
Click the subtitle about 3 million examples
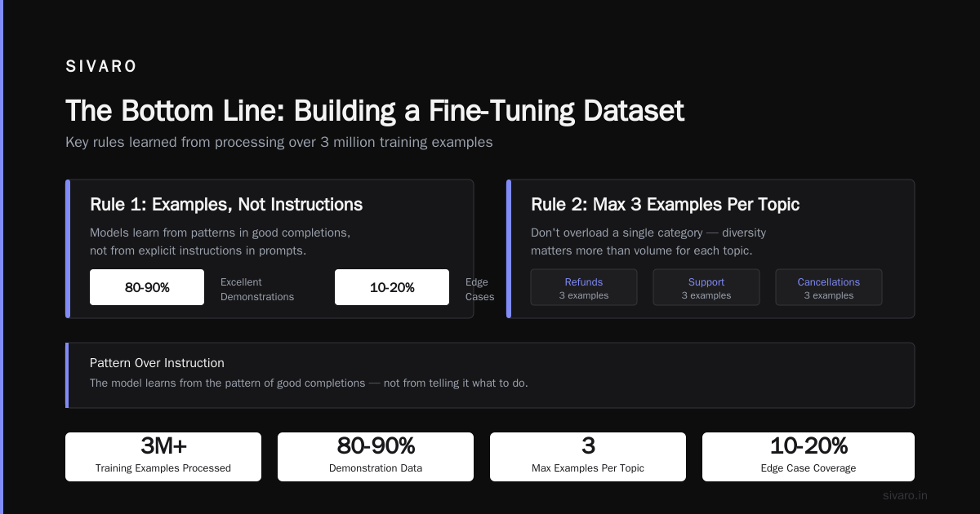point(279,142)
